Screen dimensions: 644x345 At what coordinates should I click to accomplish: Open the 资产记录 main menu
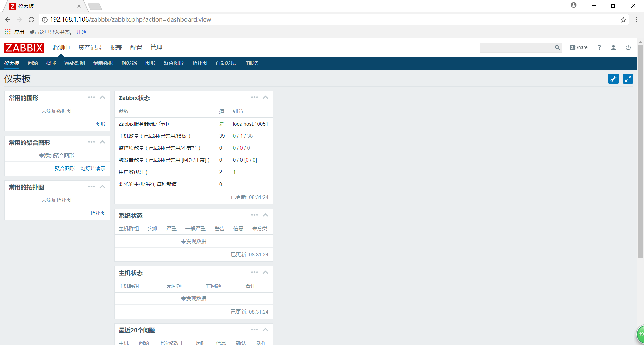(x=90, y=48)
